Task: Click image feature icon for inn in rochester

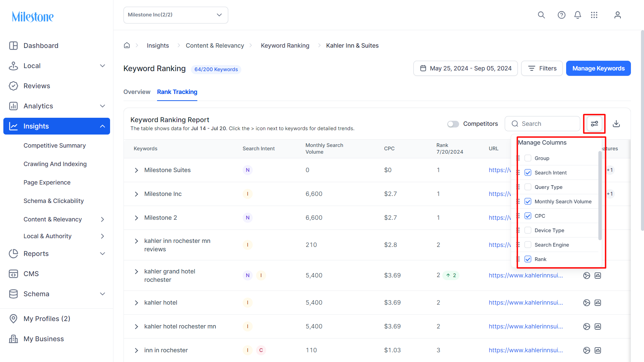Action: (x=598, y=350)
